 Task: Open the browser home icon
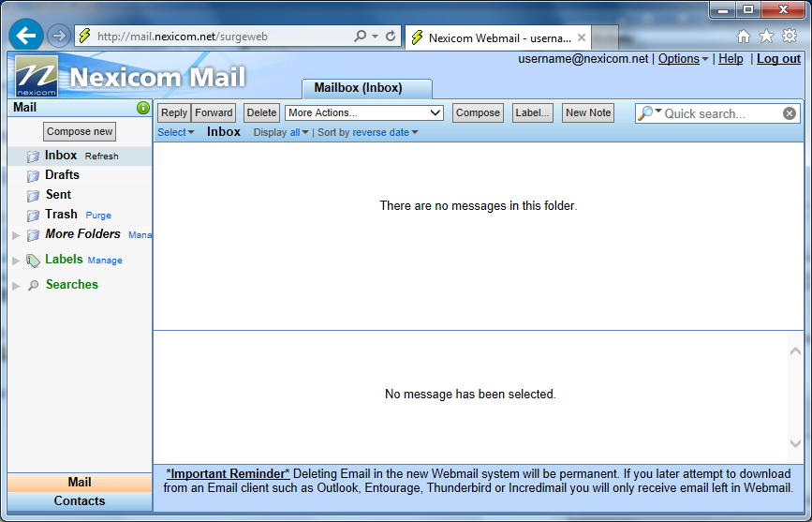coord(744,36)
